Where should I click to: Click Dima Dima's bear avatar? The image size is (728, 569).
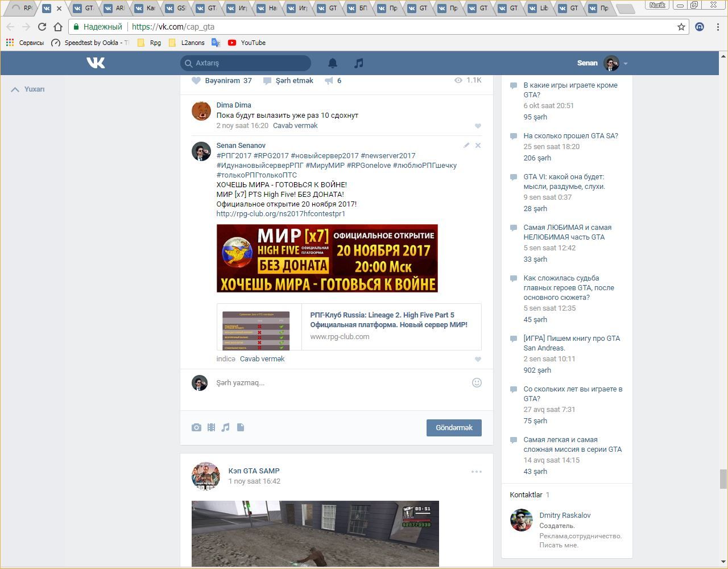click(x=201, y=111)
